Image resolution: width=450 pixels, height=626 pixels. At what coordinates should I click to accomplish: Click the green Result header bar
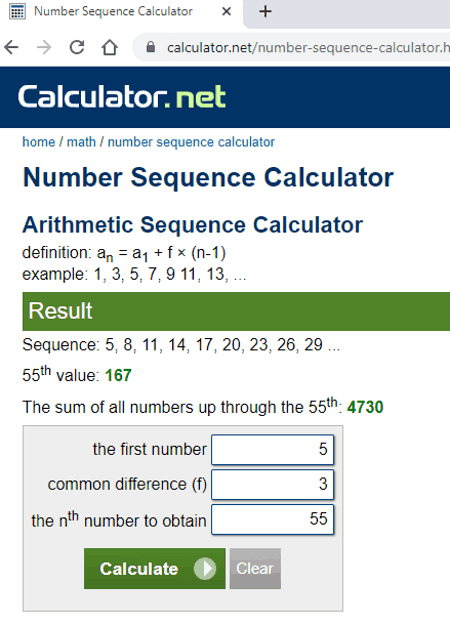(x=236, y=311)
